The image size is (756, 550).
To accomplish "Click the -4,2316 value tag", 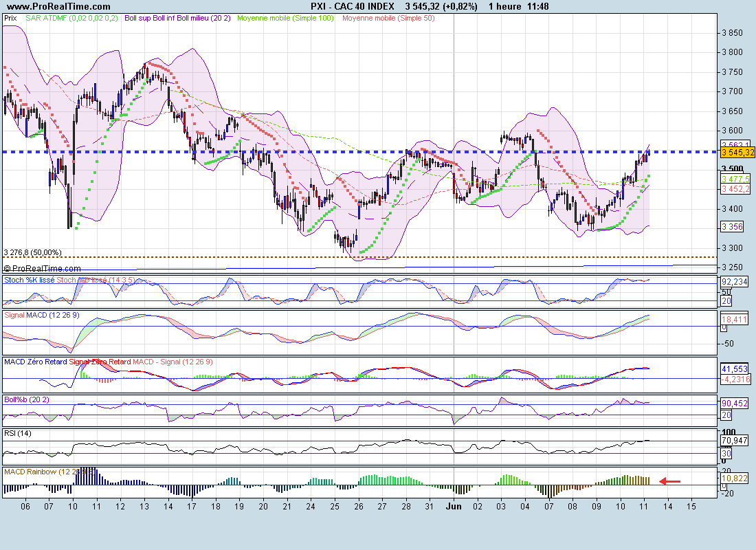I will pyautogui.click(x=736, y=379).
